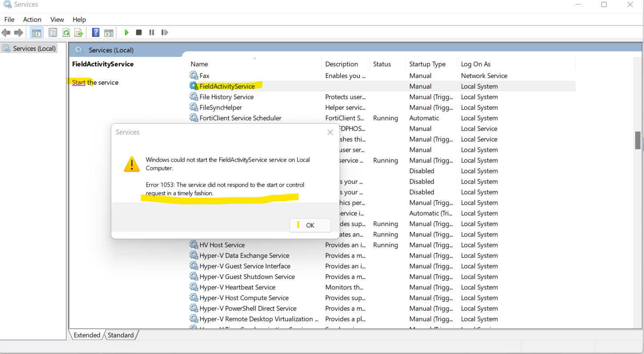Image resolution: width=644 pixels, height=354 pixels.
Task: Click the gear icon beside FileSyncHelper
Action: click(194, 107)
